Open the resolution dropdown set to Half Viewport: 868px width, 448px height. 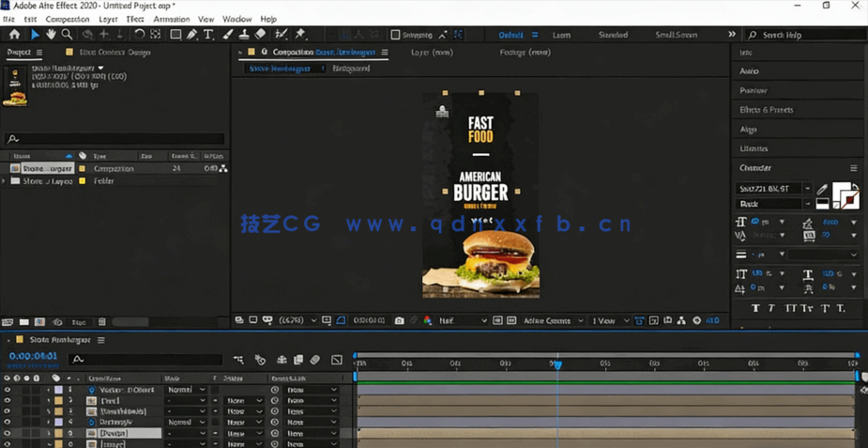coord(463,321)
